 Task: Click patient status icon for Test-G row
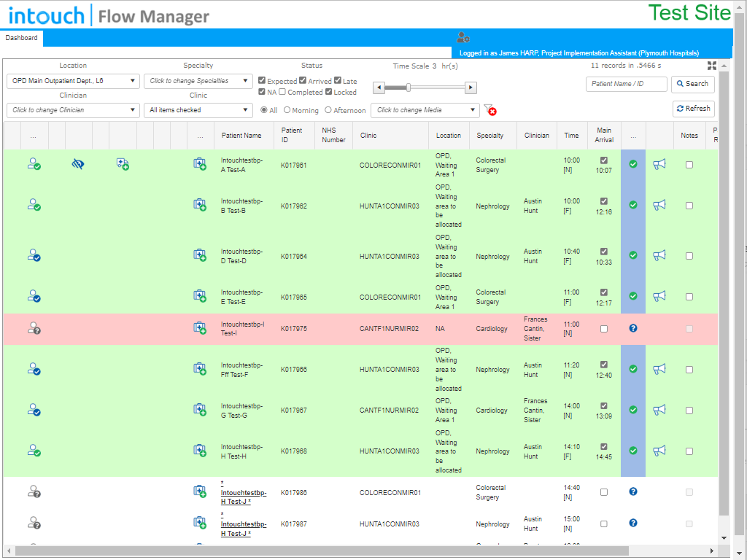pyautogui.click(x=34, y=410)
